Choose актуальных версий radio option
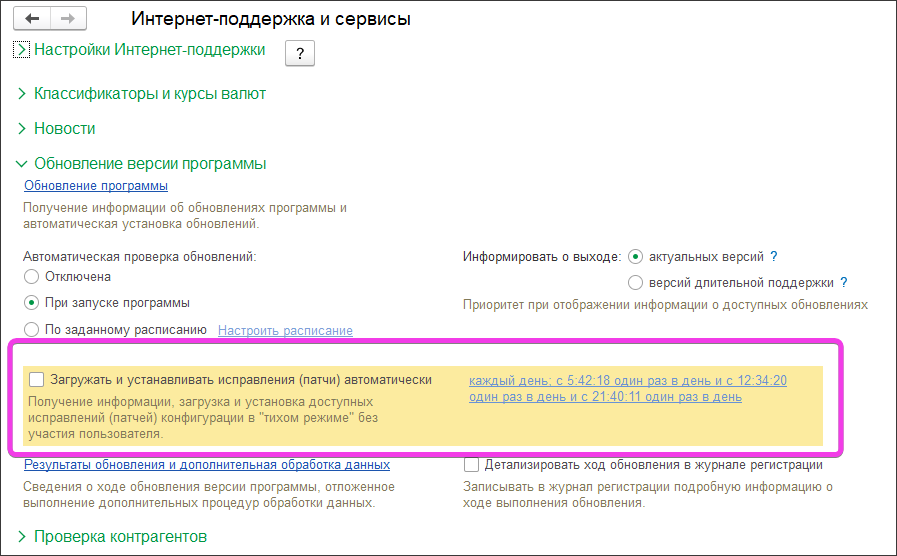Viewport: 897px width, 556px height. [636, 257]
